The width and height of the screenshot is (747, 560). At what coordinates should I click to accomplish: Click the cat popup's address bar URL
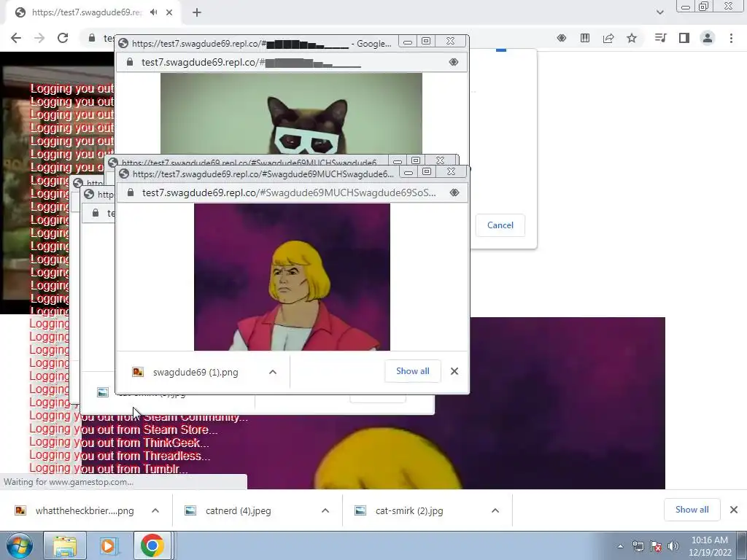[251, 63]
